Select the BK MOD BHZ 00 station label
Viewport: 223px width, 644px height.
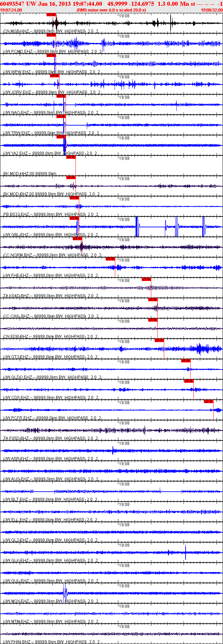(51, 194)
